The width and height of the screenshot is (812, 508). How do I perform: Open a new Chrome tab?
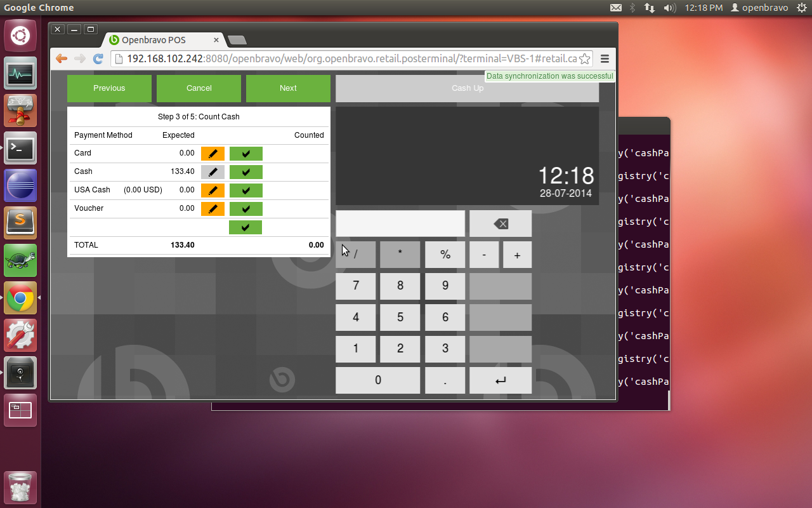[x=237, y=40]
